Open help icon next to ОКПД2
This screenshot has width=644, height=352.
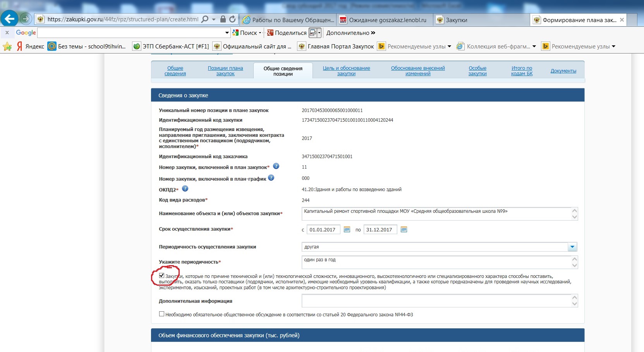185,189
